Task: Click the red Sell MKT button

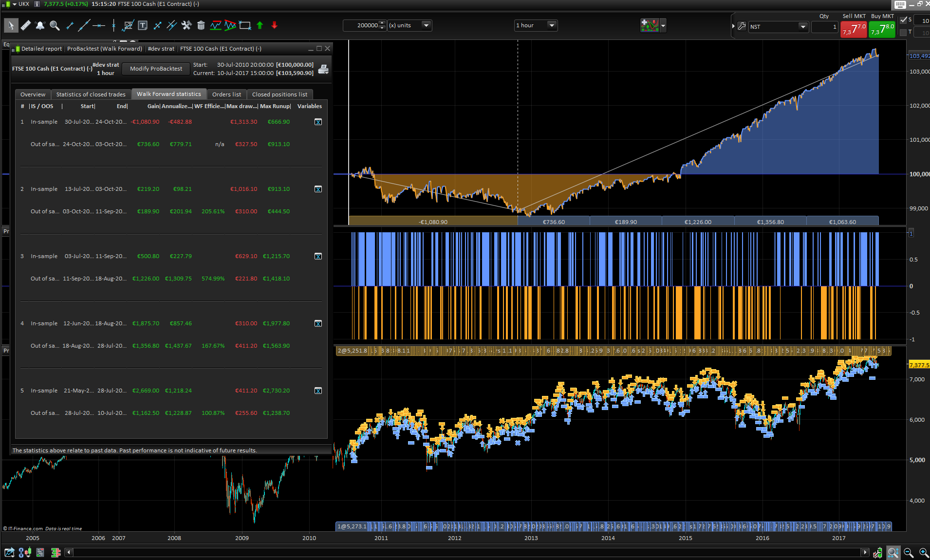Action: tap(854, 29)
